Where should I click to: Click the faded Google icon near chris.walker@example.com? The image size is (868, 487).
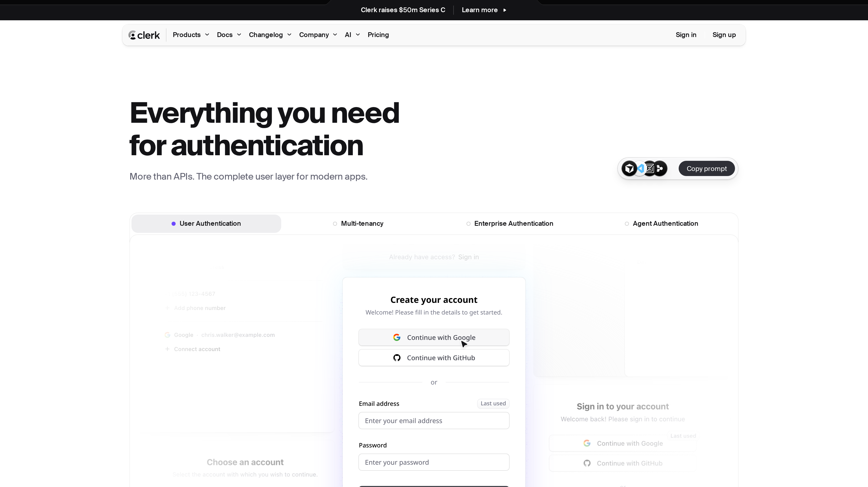point(168,335)
